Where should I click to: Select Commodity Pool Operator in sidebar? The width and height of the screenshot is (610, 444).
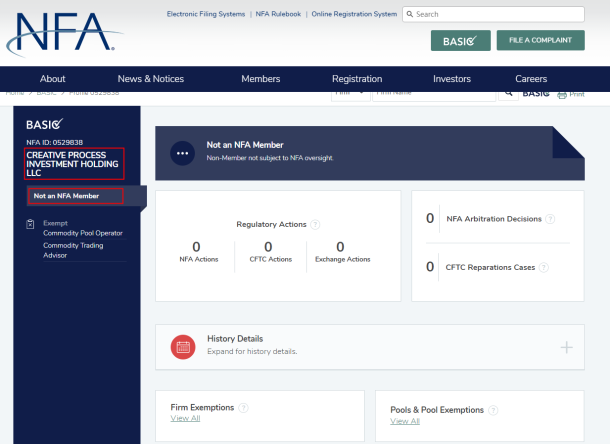pyautogui.click(x=83, y=233)
